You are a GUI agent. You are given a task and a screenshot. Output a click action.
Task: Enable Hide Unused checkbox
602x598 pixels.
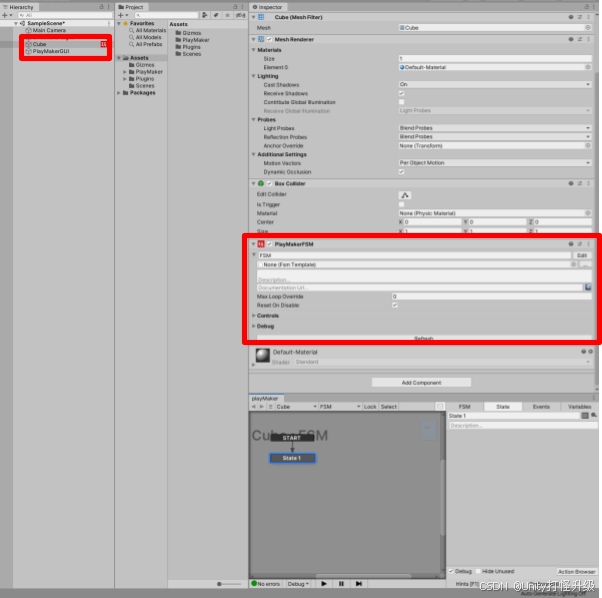[x=478, y=571]
